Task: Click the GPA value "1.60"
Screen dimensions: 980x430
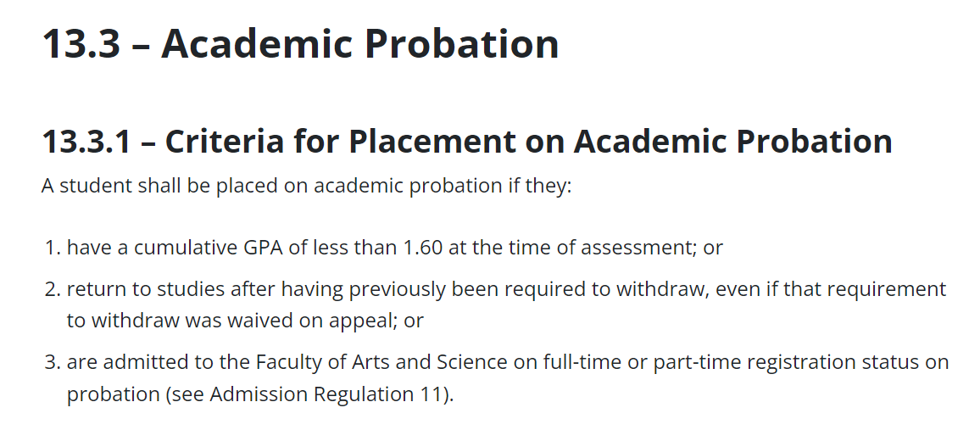Action: (x=423, y=248)
